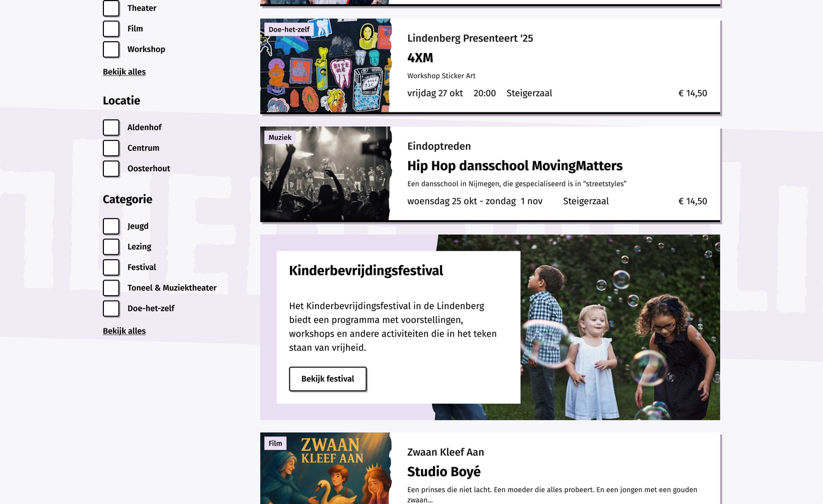Screen dimensions: 823x504
Task: Click the Kinderbevrijdingsfestival bubbles photo
Action: (620, 327)
